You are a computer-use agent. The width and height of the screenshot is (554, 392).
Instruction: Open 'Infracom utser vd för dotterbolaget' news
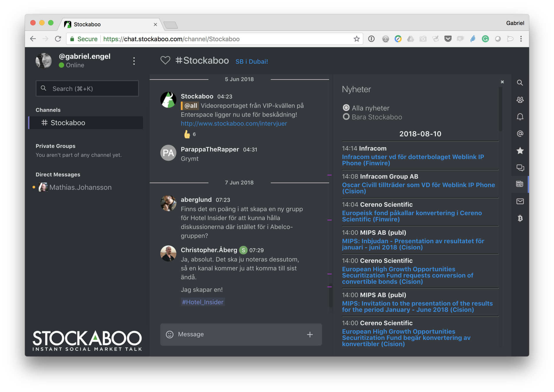(x=413, y=160)
